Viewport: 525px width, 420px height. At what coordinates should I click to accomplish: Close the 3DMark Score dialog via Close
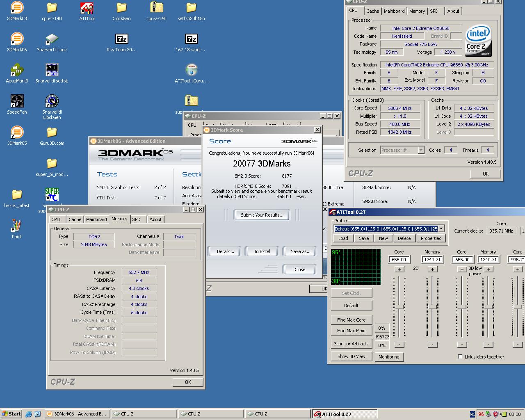(299, 269)
